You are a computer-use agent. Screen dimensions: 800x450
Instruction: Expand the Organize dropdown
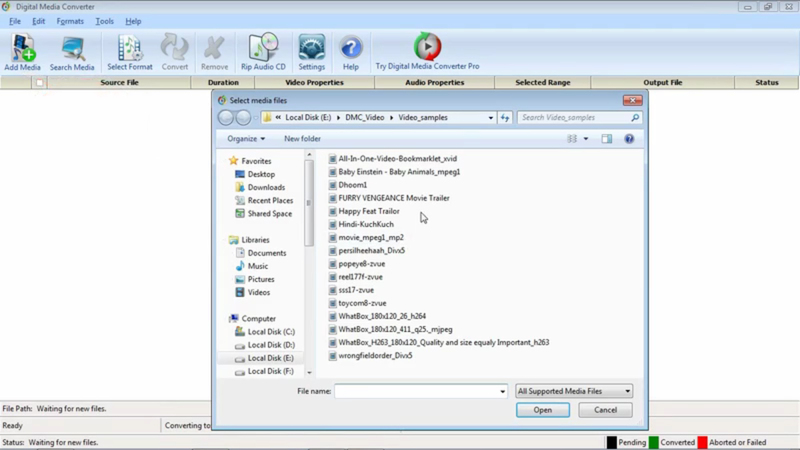[246, 139]
